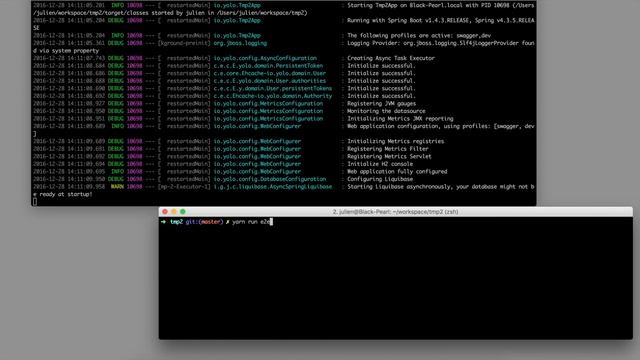Click the 'c.e.core.Ehcache-io.yolo.domain.User' logger name

click(x=270, y=73)
